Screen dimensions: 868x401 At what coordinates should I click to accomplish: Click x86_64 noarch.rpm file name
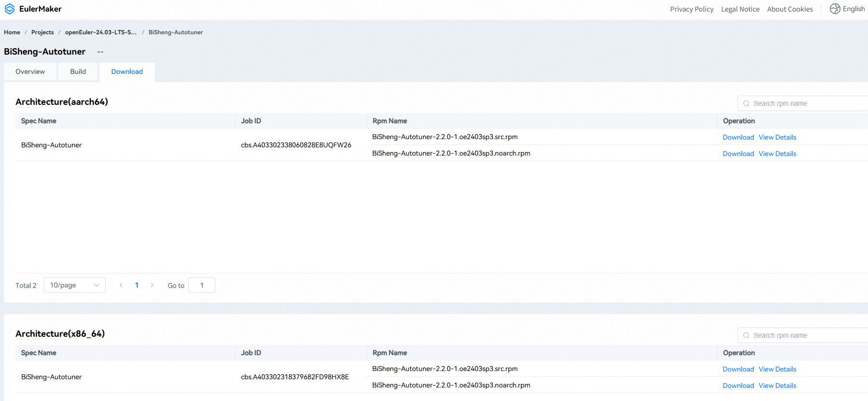pyautogui.click(x=451, y=385)
